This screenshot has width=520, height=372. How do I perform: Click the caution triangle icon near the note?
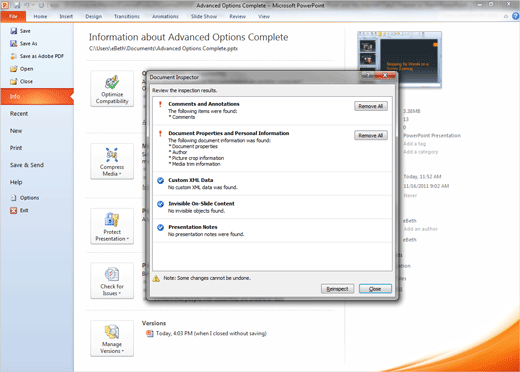coord(156,278)
